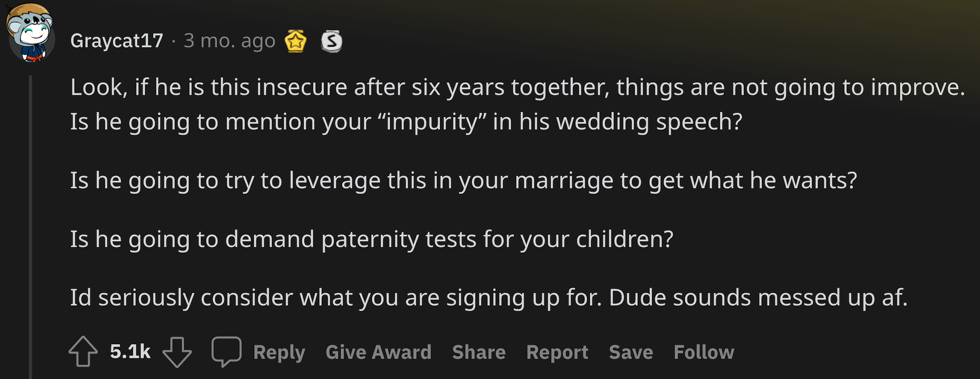Click the silver S award badge
Image resolution: width=980 pixels, height=379 pixels.
point(332,41)
